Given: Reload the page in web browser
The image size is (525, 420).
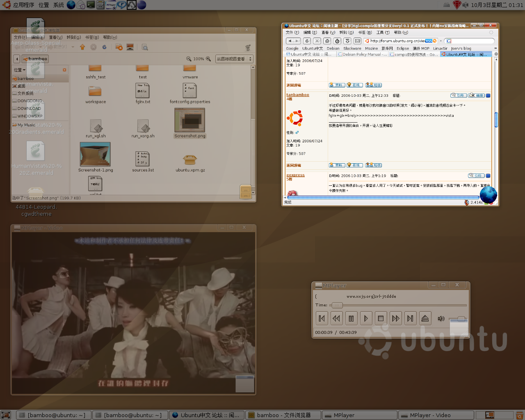Looking at the screenshot, I should point(307,41).
